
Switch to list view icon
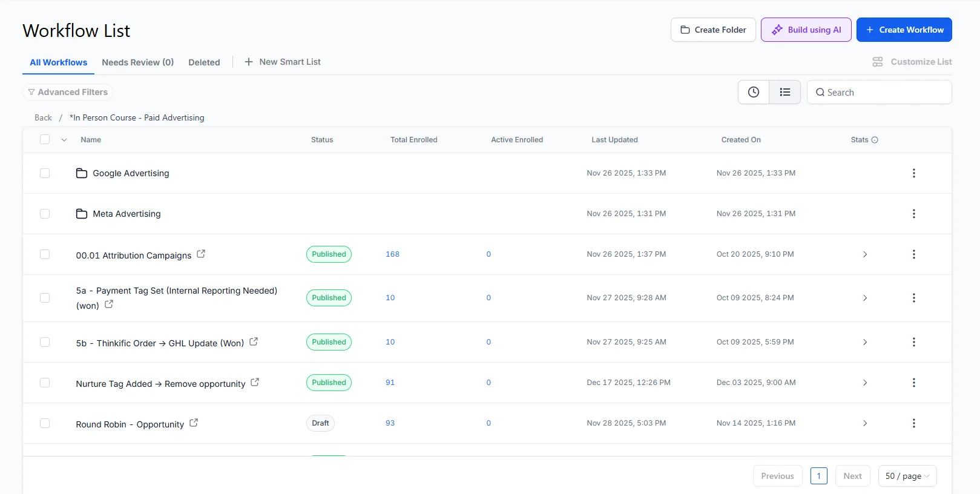[x=785, y=92]
